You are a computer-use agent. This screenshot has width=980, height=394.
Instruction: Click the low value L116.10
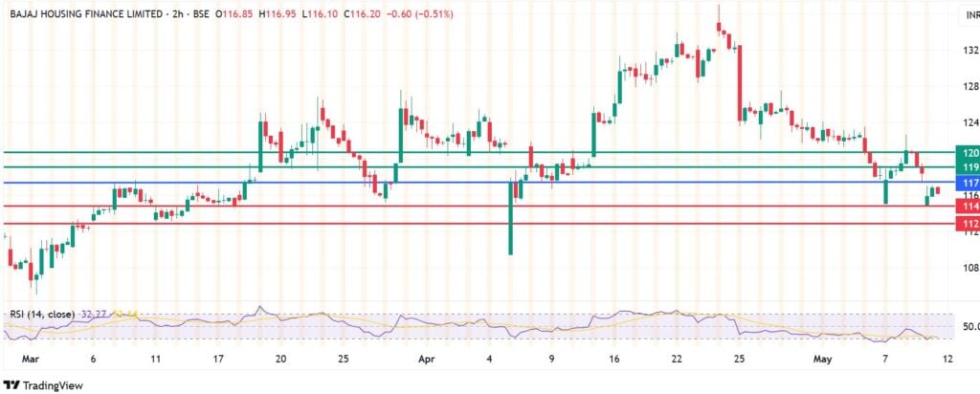coord(320,13)
